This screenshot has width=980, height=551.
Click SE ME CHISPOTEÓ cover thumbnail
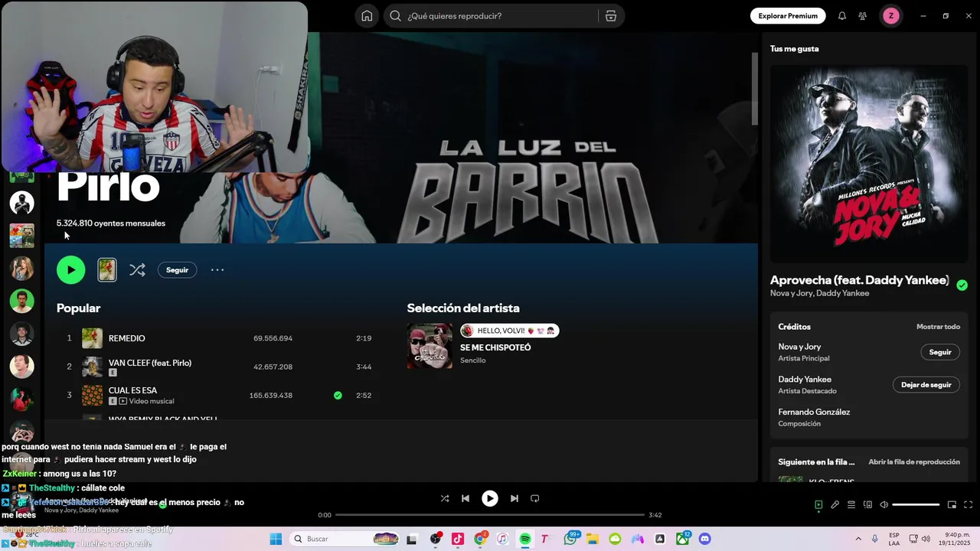tap(430, 346)
